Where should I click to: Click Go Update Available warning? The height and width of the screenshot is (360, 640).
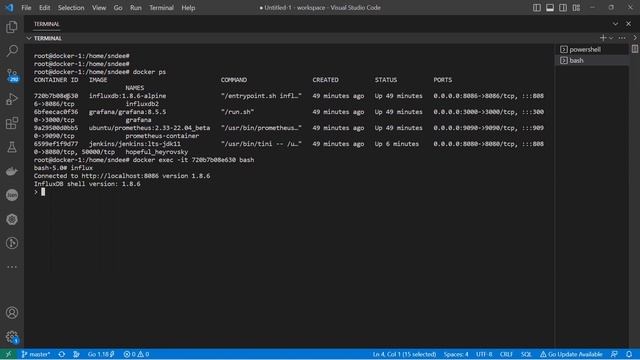[x=571, y=354]
